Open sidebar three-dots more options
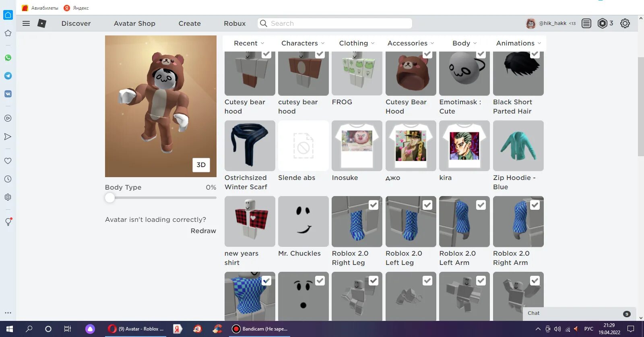 [x=8, y=312]
